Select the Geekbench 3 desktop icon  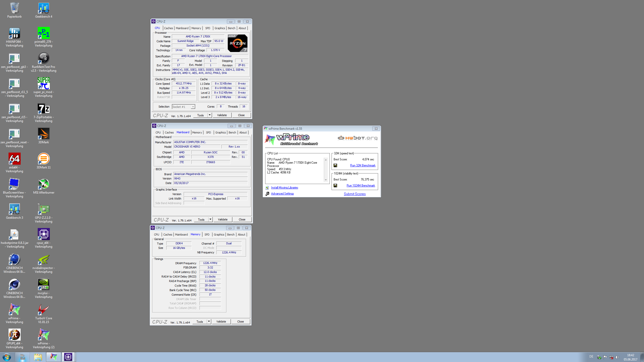click(14, 211)
